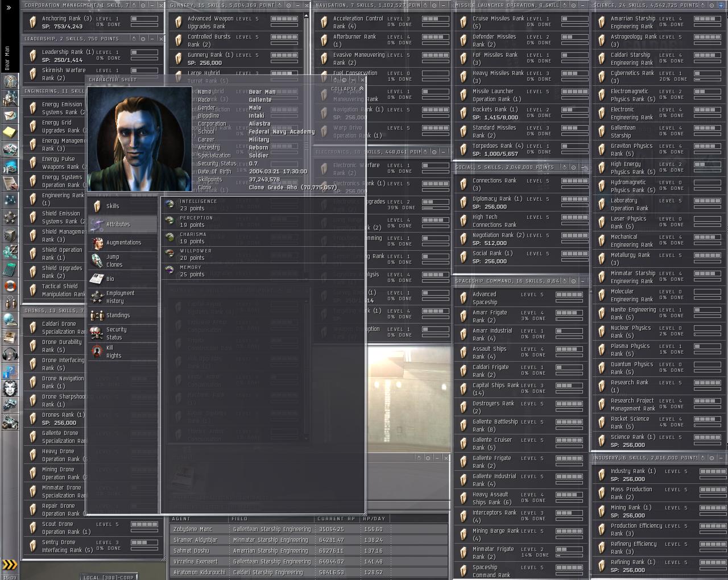Click the Torpedoes skill book icon
The image size is (728, 580).
464,150
